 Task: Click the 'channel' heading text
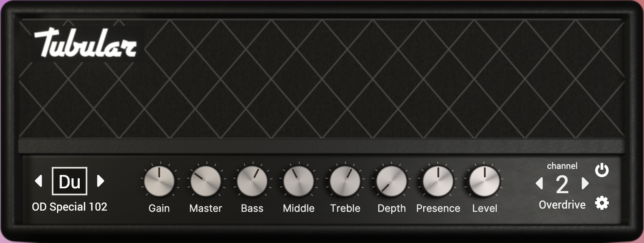(562, 166)
